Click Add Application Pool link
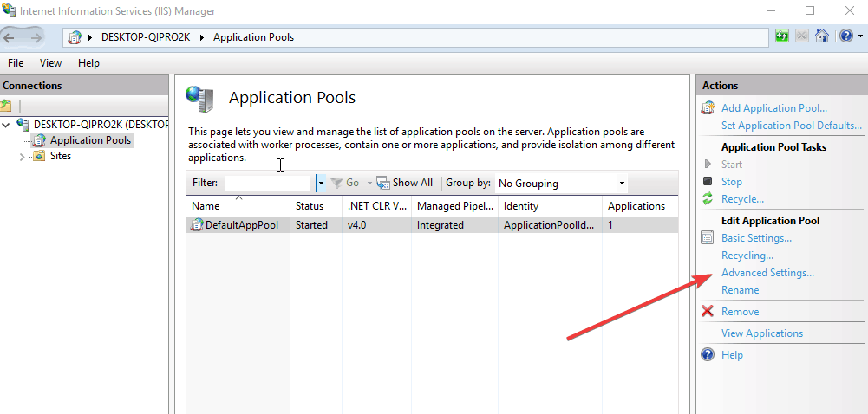Screen dimensions: 868x414 pyautogui.click(x=773, y=108)
